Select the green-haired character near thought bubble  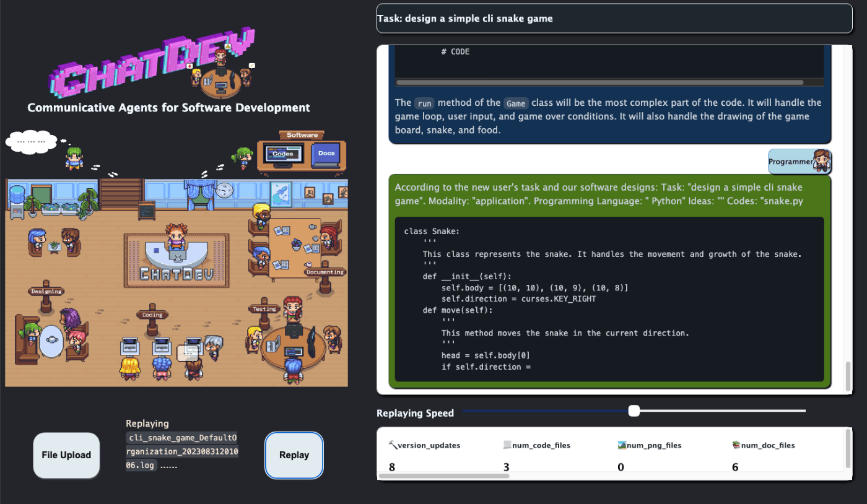click(74, 157)
